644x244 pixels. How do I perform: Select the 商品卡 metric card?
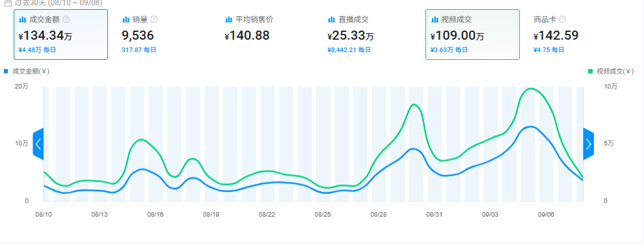[x=576, y=34]
